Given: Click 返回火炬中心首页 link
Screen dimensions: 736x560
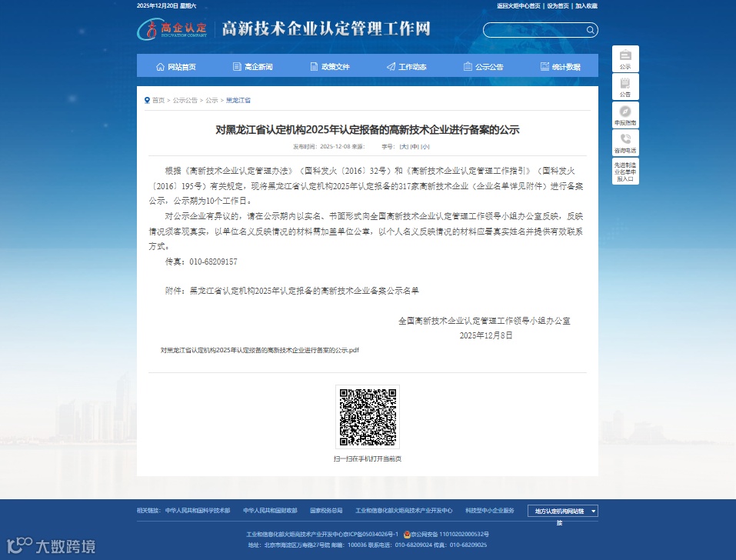Looking at the screenshot, I should [x=518, y=6].
